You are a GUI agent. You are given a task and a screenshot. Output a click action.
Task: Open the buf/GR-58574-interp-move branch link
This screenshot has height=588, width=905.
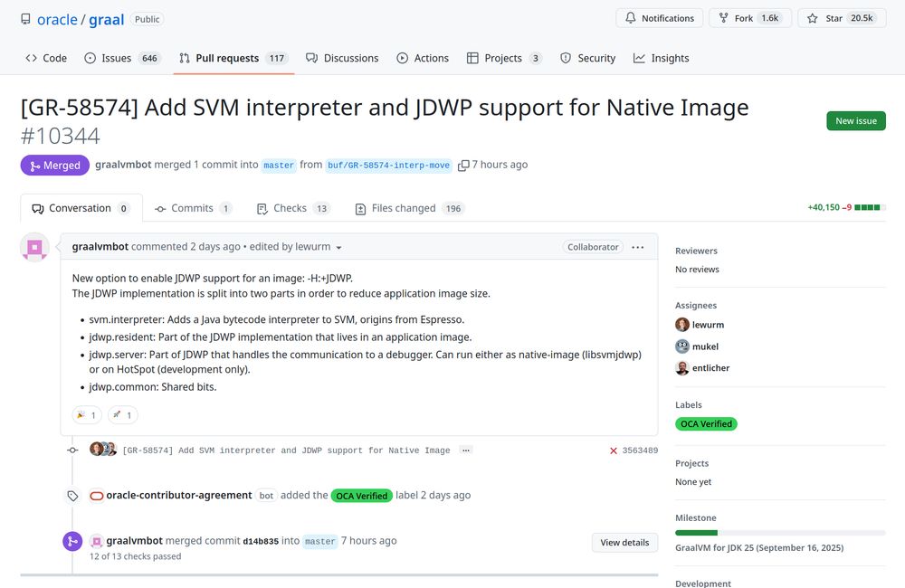388,165
